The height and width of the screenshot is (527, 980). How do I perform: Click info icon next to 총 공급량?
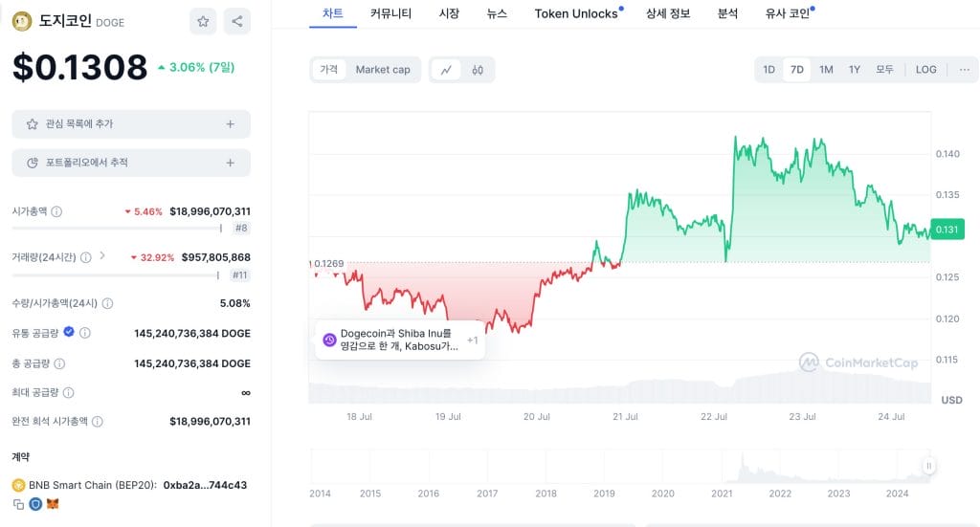pyautogui.click(x=59, y=363)
